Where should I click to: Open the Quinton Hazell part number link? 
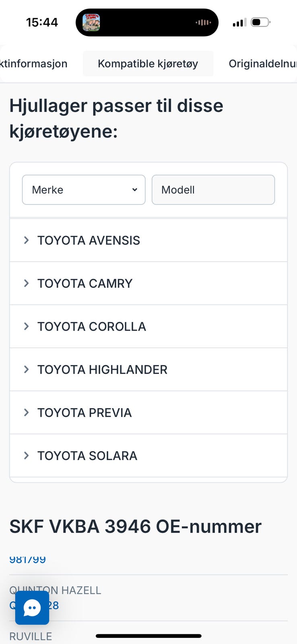pyautogui.click(x=34, y=605)
